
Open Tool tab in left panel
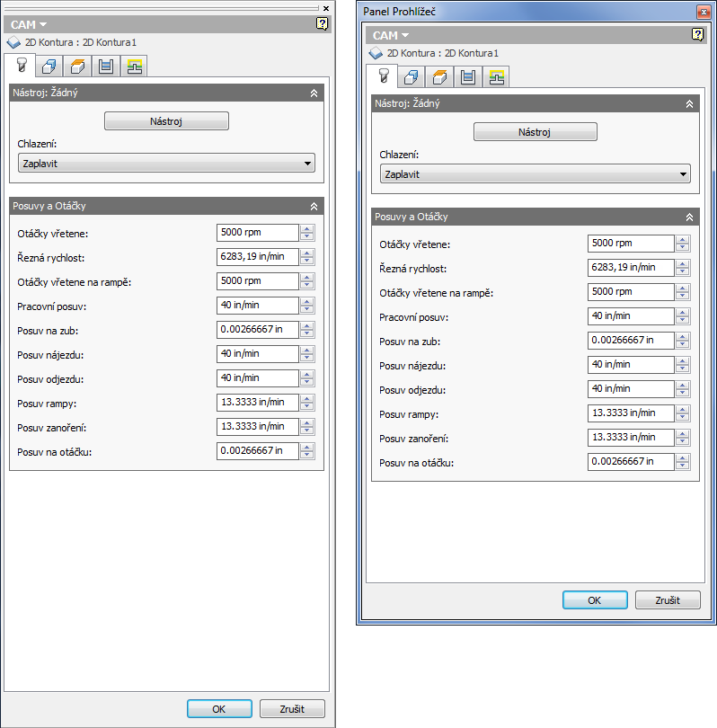pos(21,66)
